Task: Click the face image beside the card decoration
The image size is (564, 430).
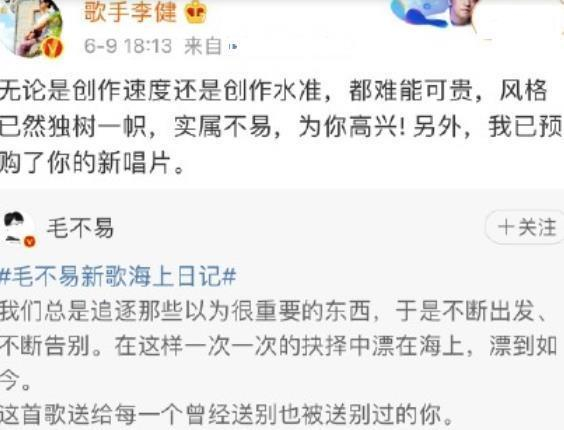Action: 462,12
